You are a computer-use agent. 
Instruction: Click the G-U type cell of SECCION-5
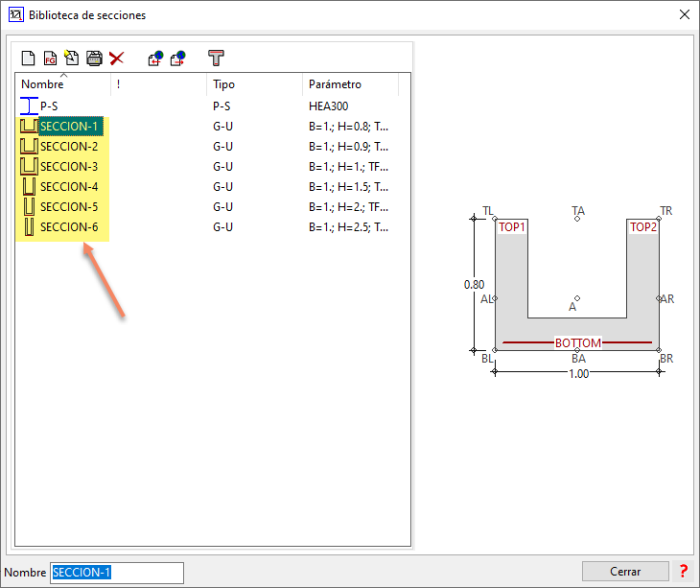(222, 207)
